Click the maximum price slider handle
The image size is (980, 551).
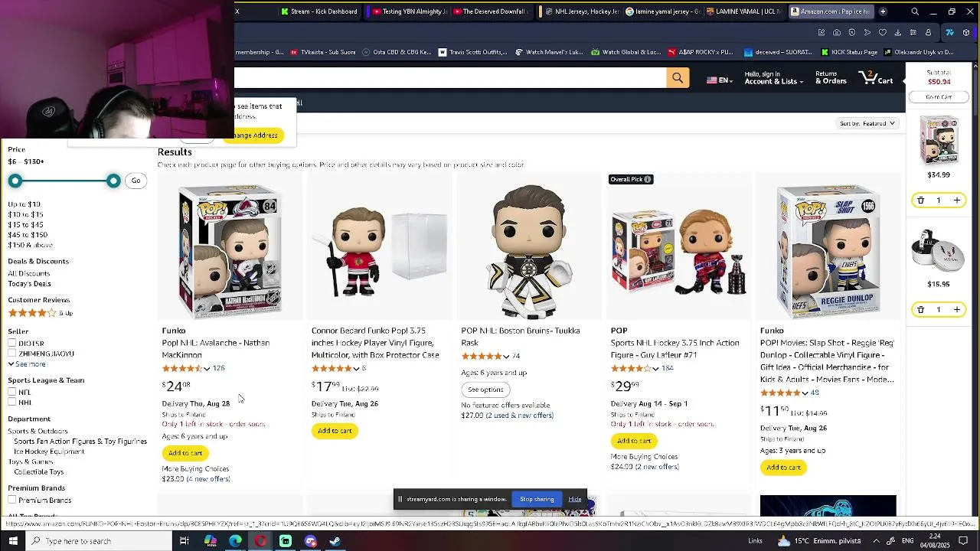pos(113,181)
